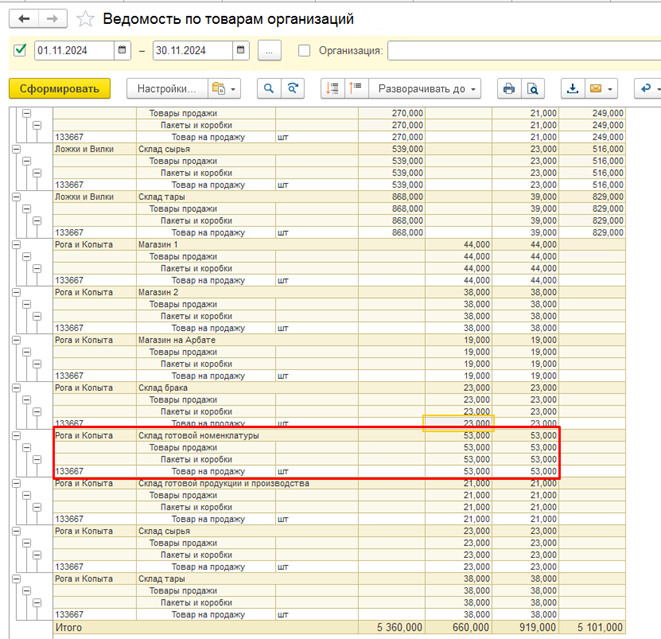
Task: Collapse Рога и Копыта Магазин 2 group
Action: 16,292
